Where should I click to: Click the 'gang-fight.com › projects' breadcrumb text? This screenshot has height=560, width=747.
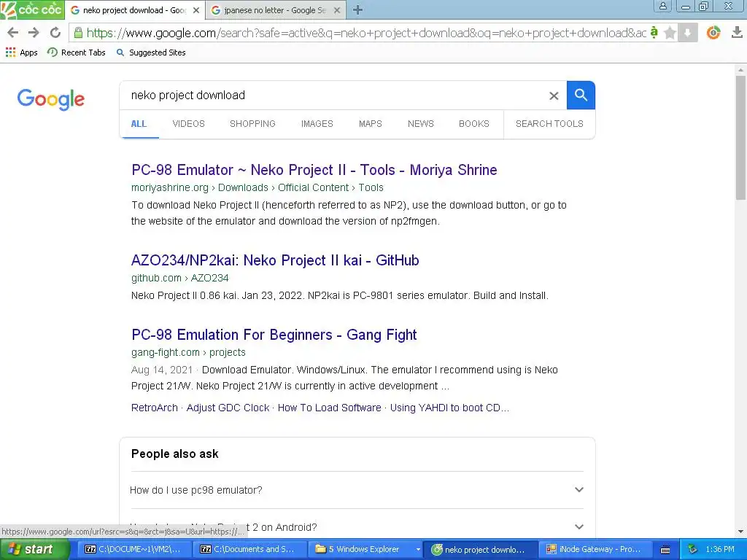tap(188, 352)
